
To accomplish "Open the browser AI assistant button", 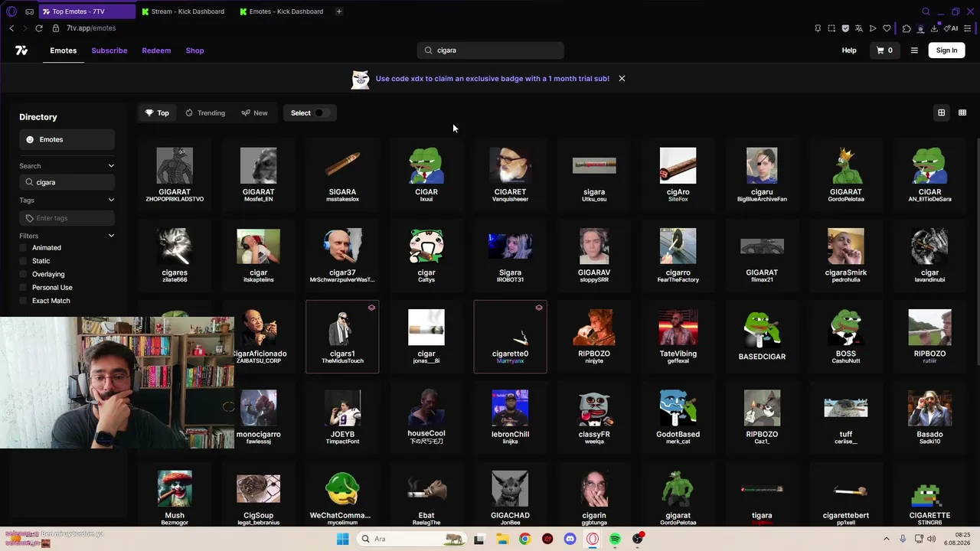I will point(951,28).
